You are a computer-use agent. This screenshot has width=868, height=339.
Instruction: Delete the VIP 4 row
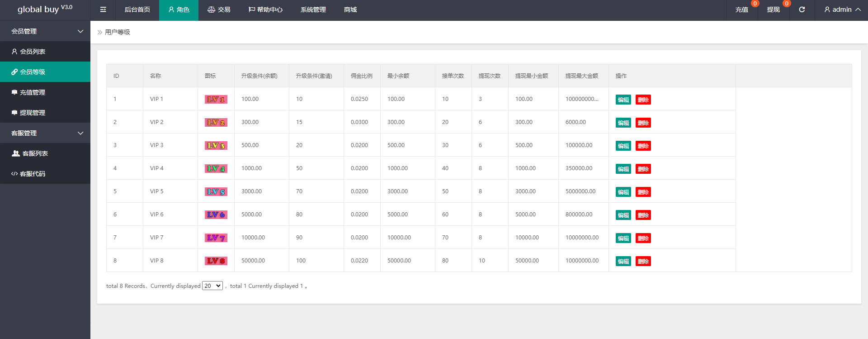(643, 169)
